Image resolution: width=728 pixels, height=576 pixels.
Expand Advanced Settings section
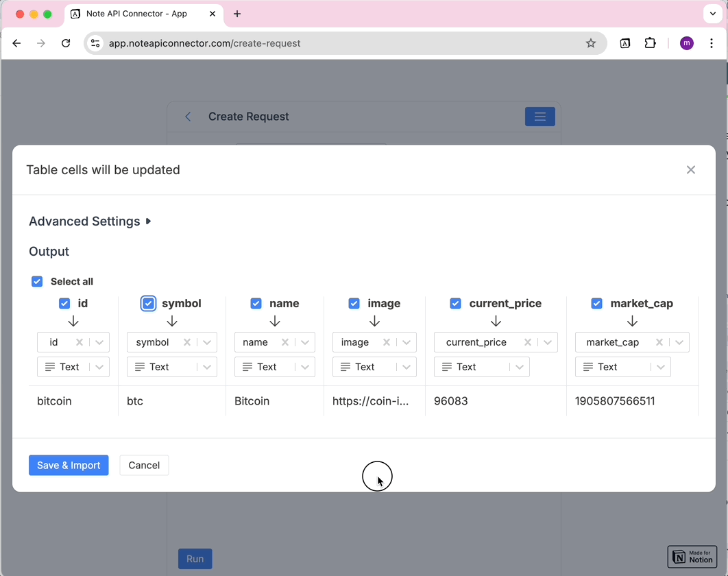[x=90, y=221]
